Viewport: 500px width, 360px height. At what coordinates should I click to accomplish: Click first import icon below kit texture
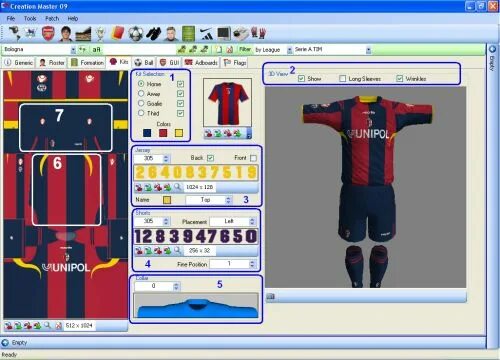click(8, 326)
